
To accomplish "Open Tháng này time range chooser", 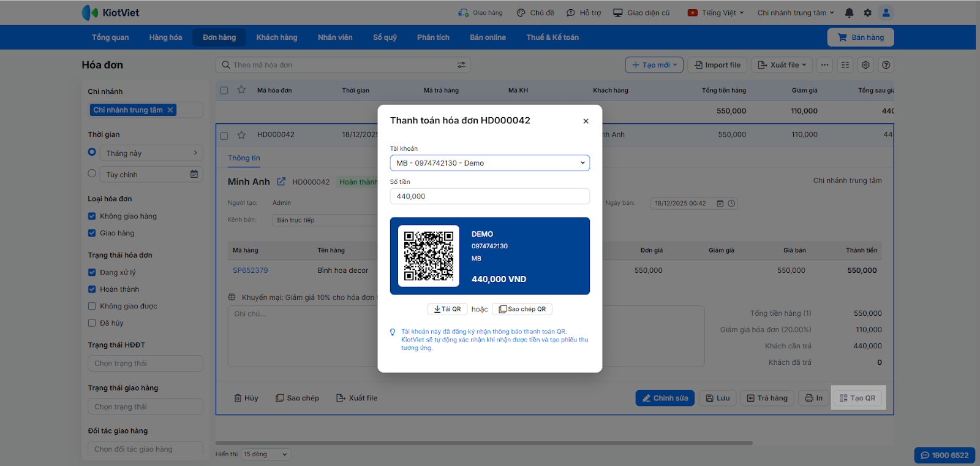I will click(x=151, y=153).
